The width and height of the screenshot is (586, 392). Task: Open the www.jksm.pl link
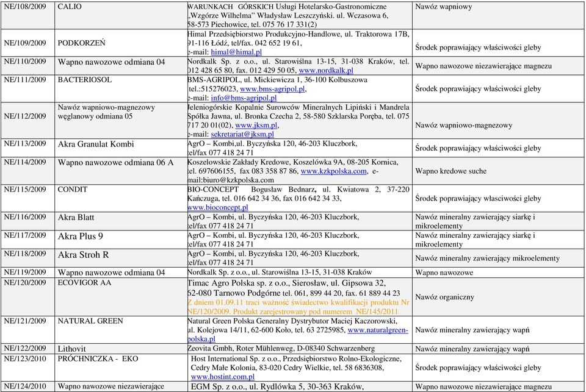point(256,126)
